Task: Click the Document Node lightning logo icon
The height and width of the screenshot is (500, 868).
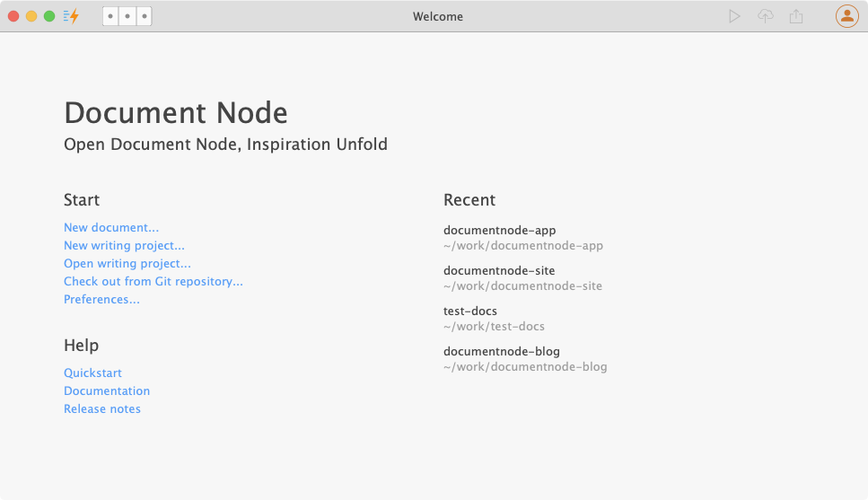Action: [x=71, y=16]
